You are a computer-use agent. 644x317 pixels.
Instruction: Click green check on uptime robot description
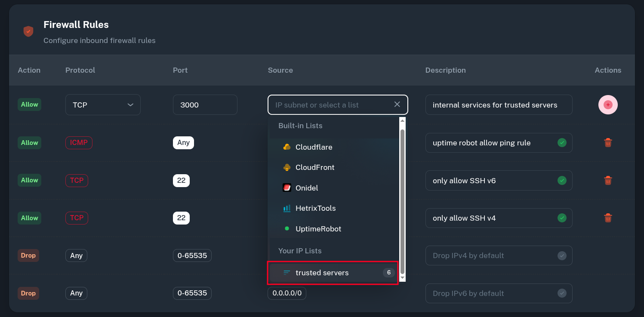click(x=562, y=143)
